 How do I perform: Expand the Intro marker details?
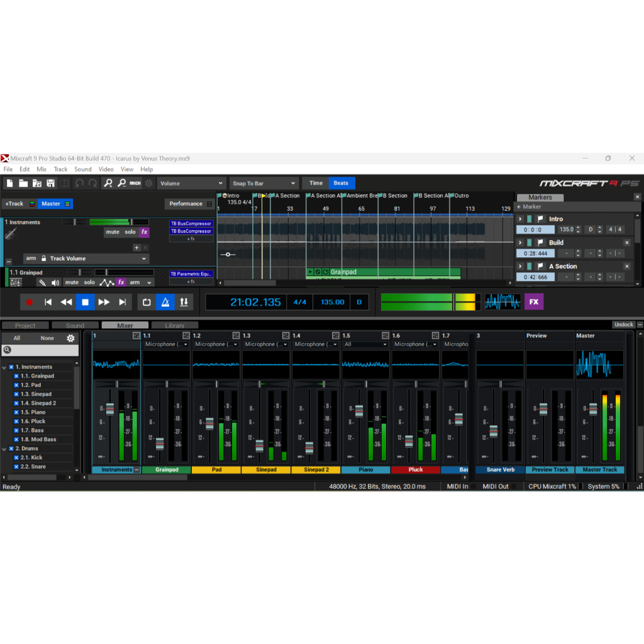point(520,219)
